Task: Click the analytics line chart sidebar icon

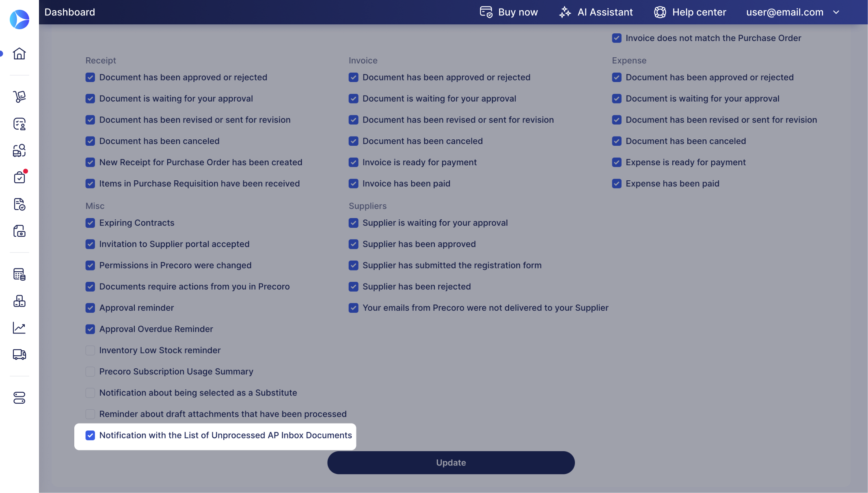Action: tap(19, 328)
